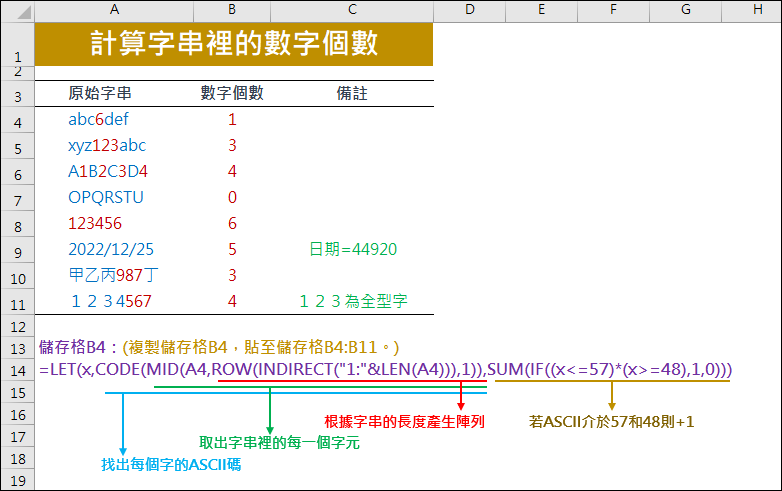782x491 pixels.
Task: Select column A header
Action: point(114,11)
